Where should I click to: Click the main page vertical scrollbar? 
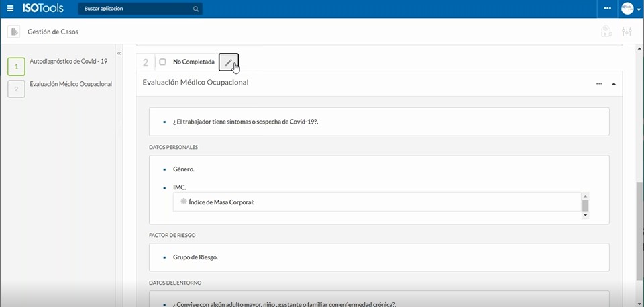(x=639, y=228)
